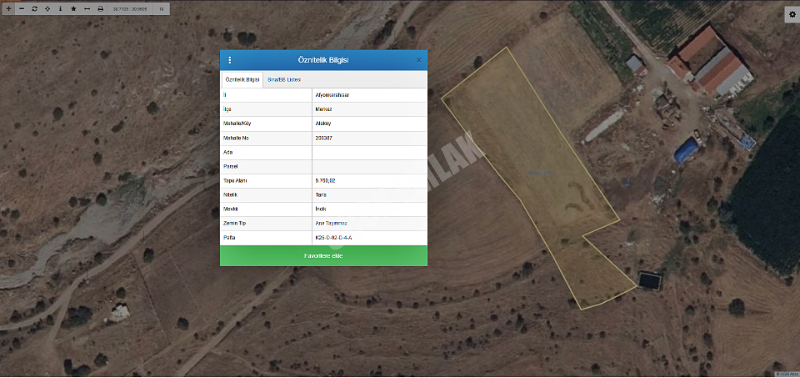Switch to the Bina/BB Listesi tab

pos(284,80)
